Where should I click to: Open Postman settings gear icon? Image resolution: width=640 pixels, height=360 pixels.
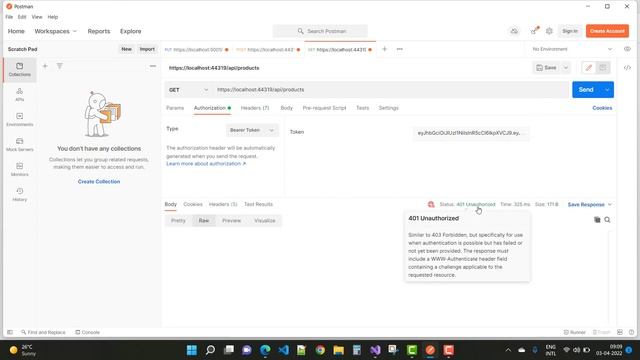tap(549, 31)
